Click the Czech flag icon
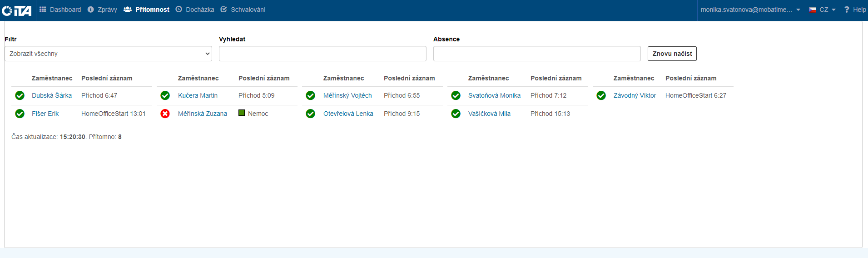 813,10
